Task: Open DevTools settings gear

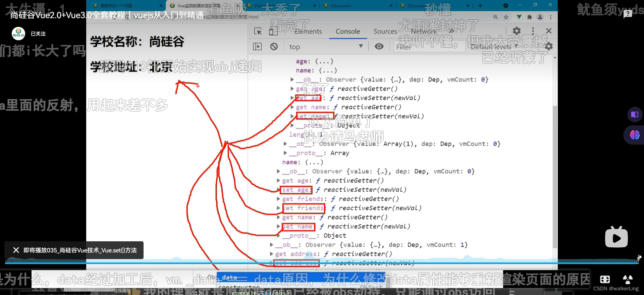Action: click(x=517, y=31)
